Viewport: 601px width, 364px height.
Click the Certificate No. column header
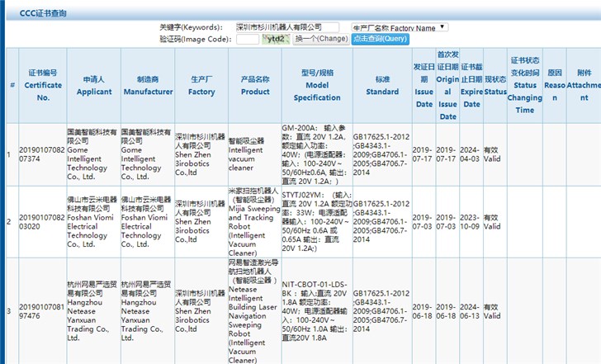pyautogui.click(x=43, y=85)
